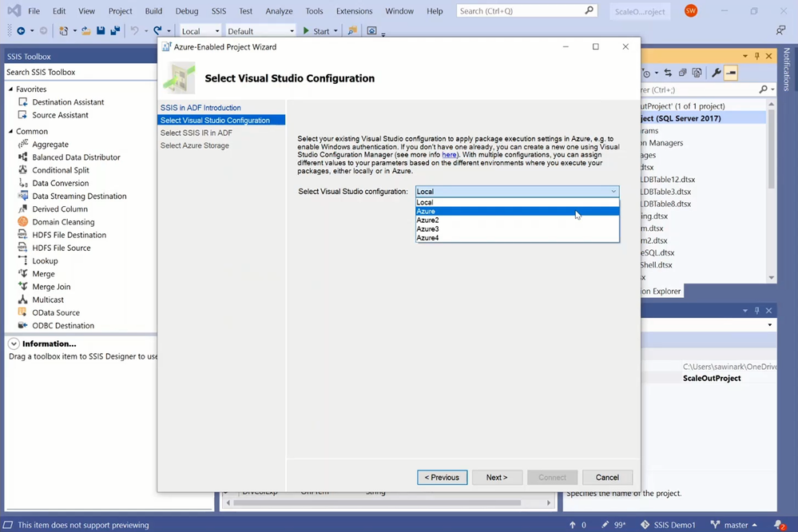The height and width of the screenshot is (532, 798).
Task: Choose Local from the open configuration list
Action: 517,202
